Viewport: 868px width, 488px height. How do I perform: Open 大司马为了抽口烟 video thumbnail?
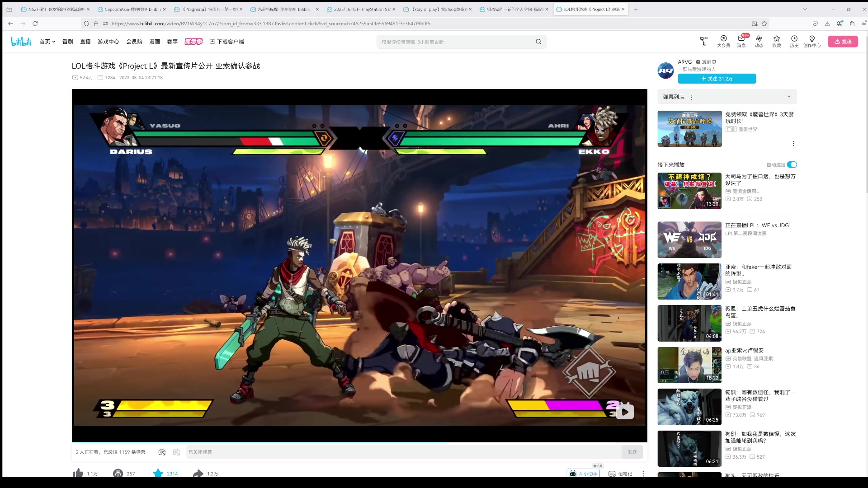(689, 191)
